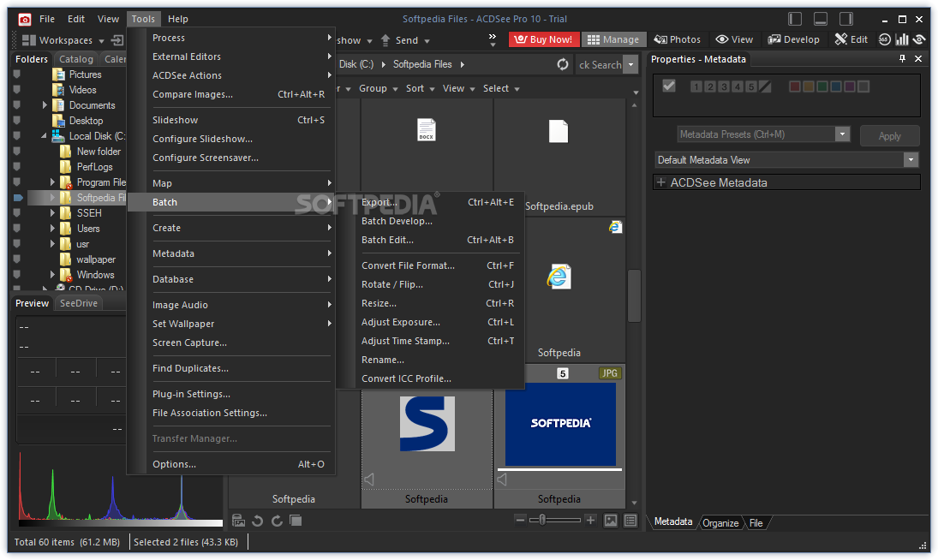Open the Default Metadata View dropdown
938x560 pixels.
click(911, 159)
